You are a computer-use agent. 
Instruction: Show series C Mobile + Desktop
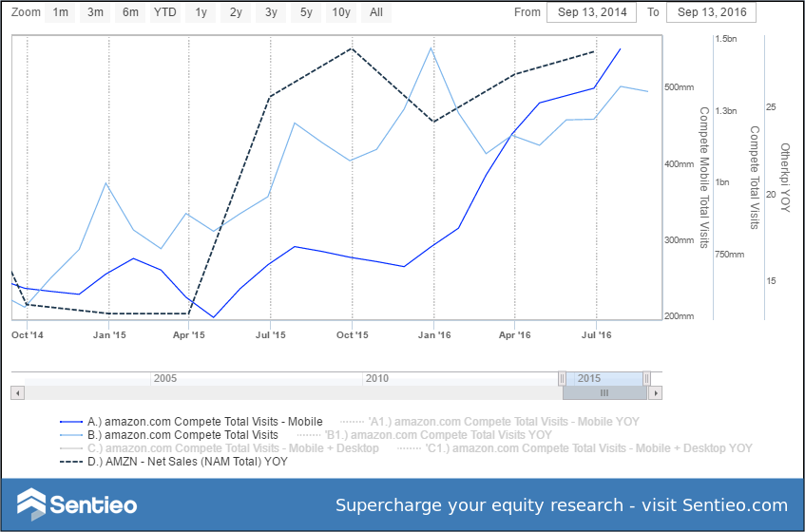[x=220, y=448]
